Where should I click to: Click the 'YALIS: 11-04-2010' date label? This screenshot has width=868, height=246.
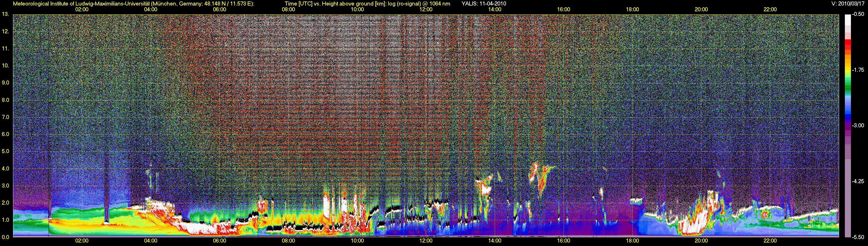pos(484,4)
